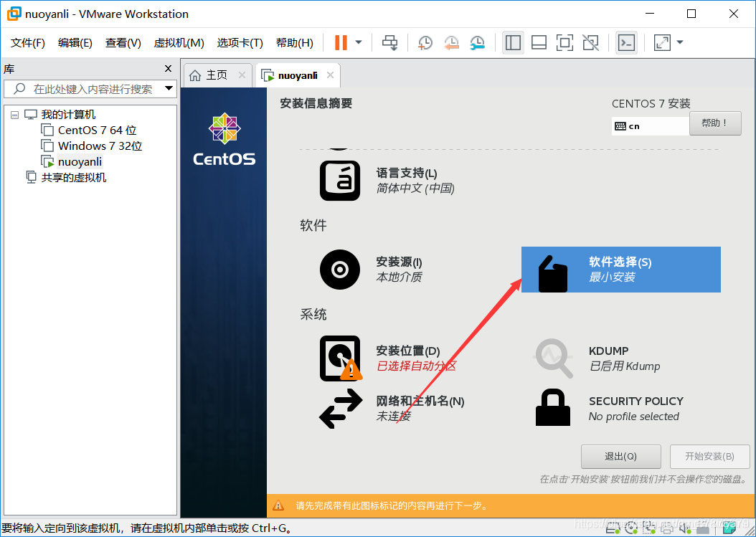
Task: Click 已启用 Kdump status text
Action: 624,366
